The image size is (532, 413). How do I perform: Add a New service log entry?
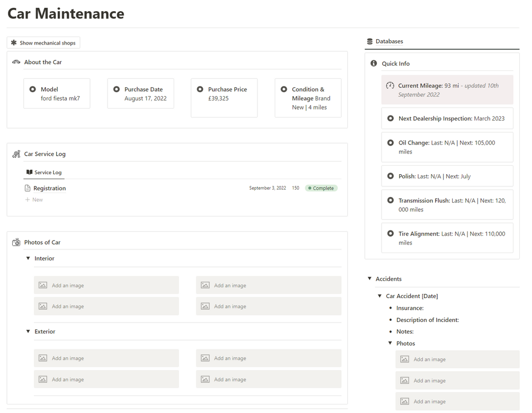(37, 200)
